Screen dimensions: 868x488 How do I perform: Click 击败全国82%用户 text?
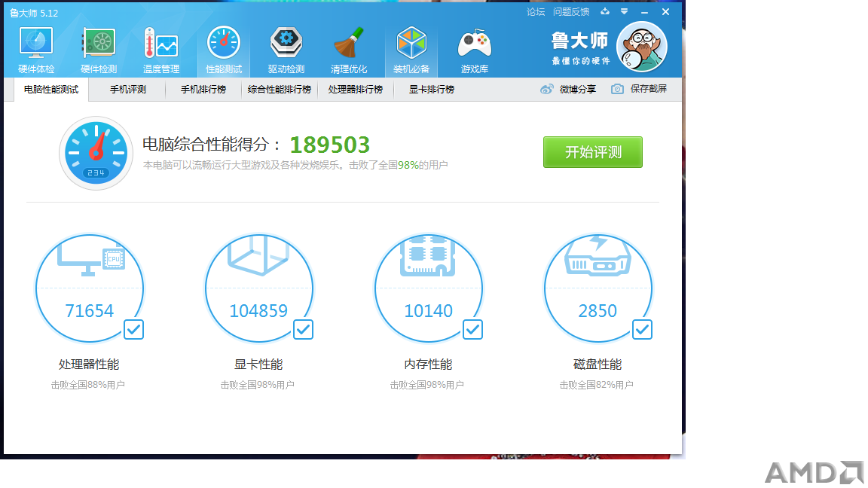pyautogui.click(x=597, y=385)
